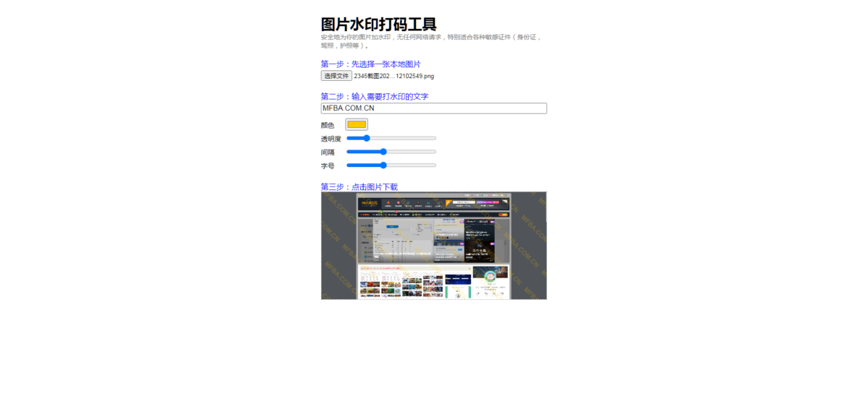The width and height of the screenshot is (868, 414).
Task: Click the 选择文件 file chooser button
Action: (336, 76)
